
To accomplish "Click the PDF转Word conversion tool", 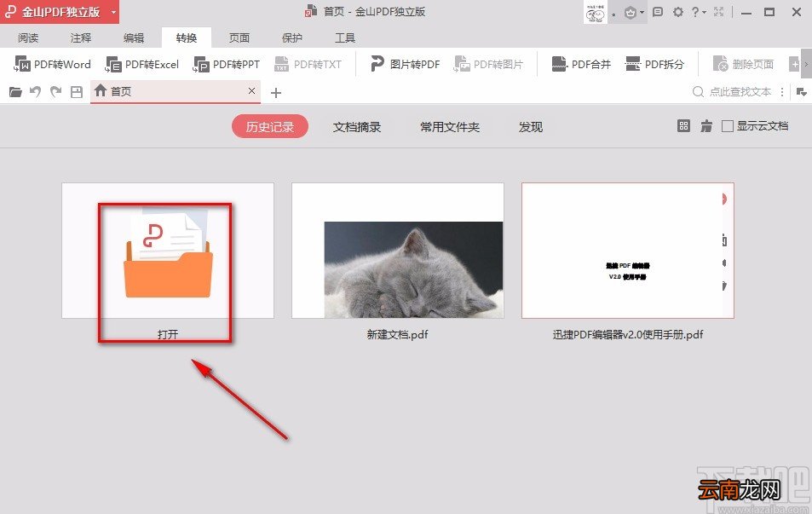I will [52, 64].
